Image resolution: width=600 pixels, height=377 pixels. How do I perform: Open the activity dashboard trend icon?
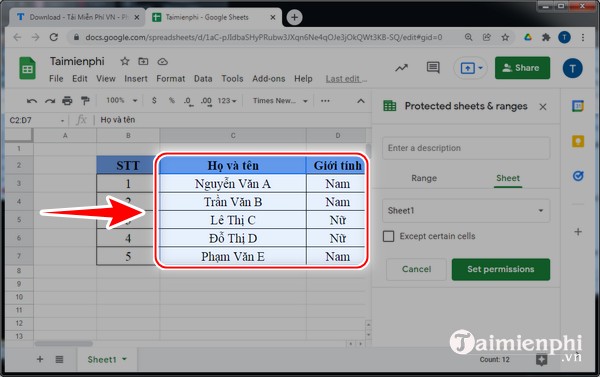401,68
